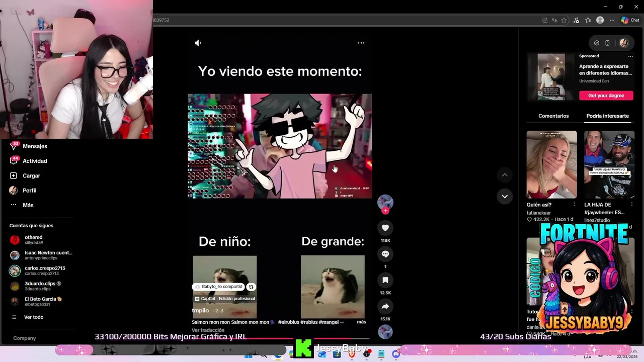Viewport: 644px width, 362px height.
Task: Open Perfil in the sidebar
Action: (29, 191)
